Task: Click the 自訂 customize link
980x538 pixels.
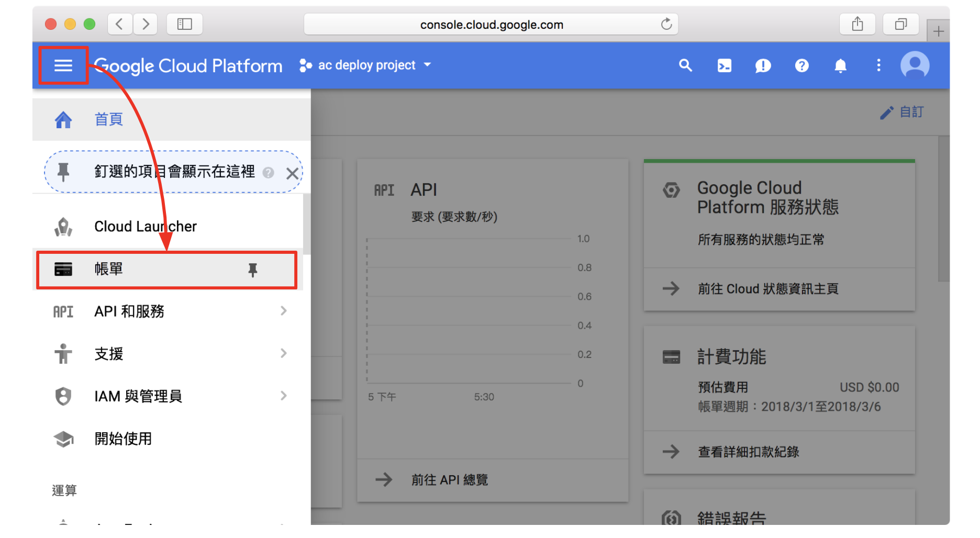Action: pos(911,112)
